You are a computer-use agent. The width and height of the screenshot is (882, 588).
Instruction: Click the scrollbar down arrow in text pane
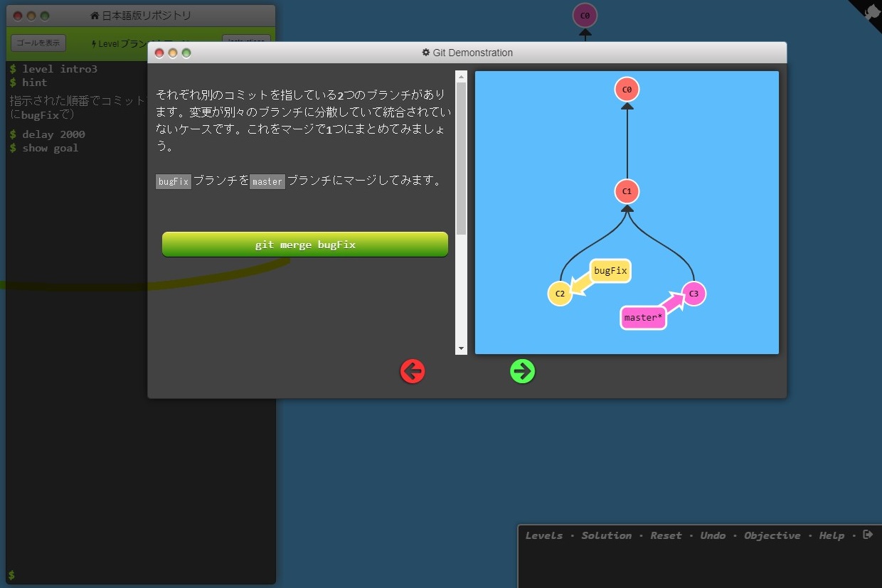tap(461, 348)
